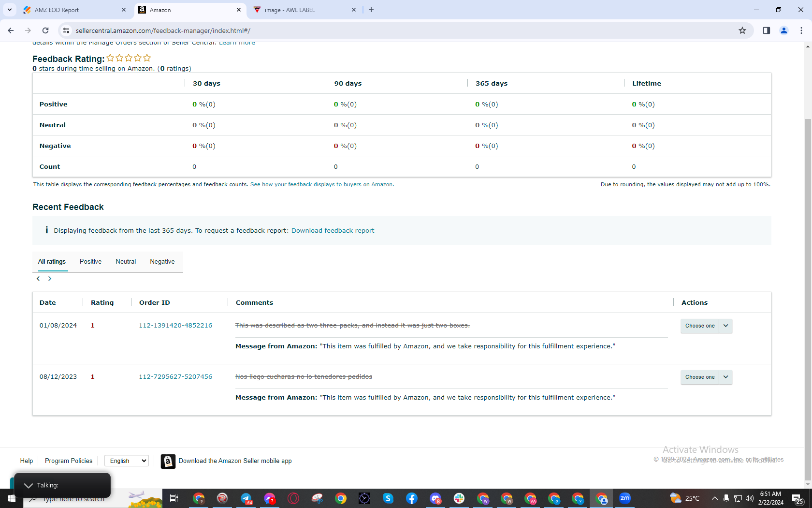The image size is (812, 508).
Task: Open the Telegram taskbar icon
Action: (246, 498)
